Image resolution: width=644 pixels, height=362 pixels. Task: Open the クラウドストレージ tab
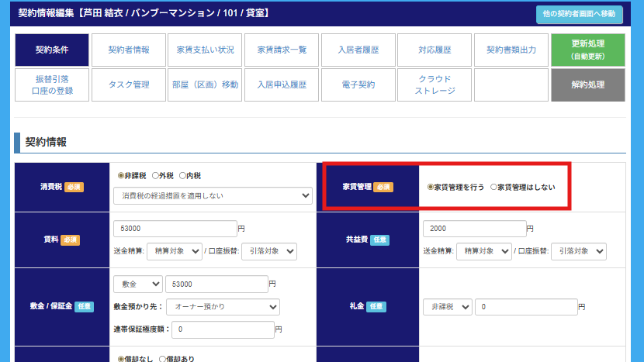click(435, 84)
